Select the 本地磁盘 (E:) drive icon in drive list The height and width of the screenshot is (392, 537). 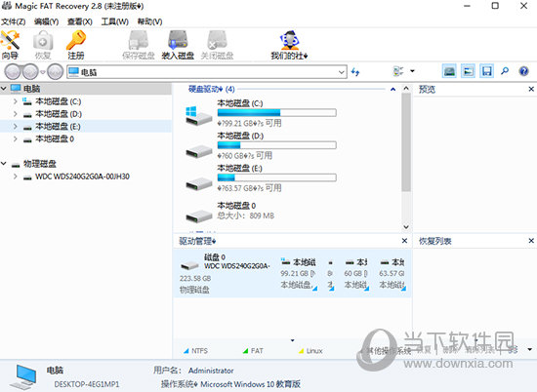(198, 183)
